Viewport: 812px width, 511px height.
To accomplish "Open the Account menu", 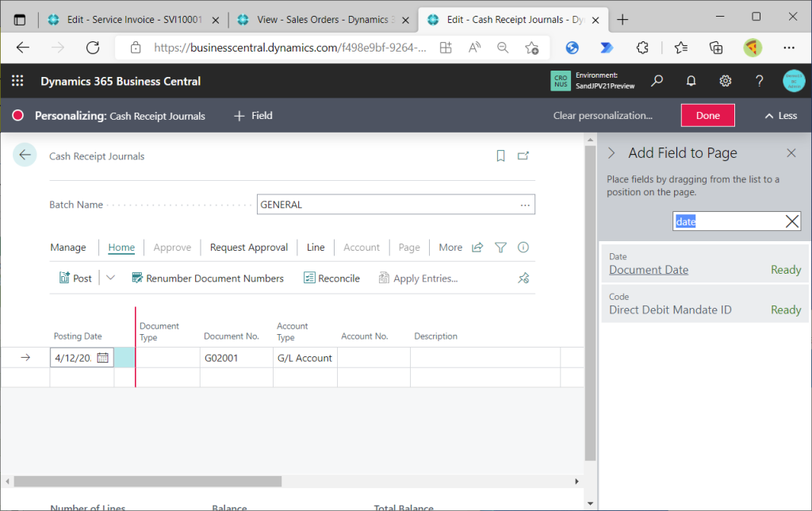I will point(362,248).
